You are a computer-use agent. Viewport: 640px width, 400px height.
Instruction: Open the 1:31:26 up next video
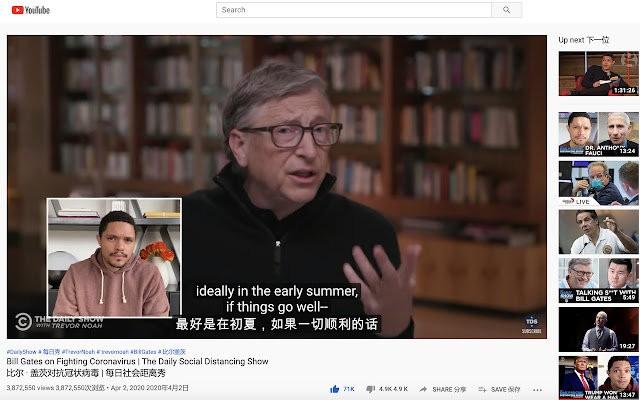[598, 73]
